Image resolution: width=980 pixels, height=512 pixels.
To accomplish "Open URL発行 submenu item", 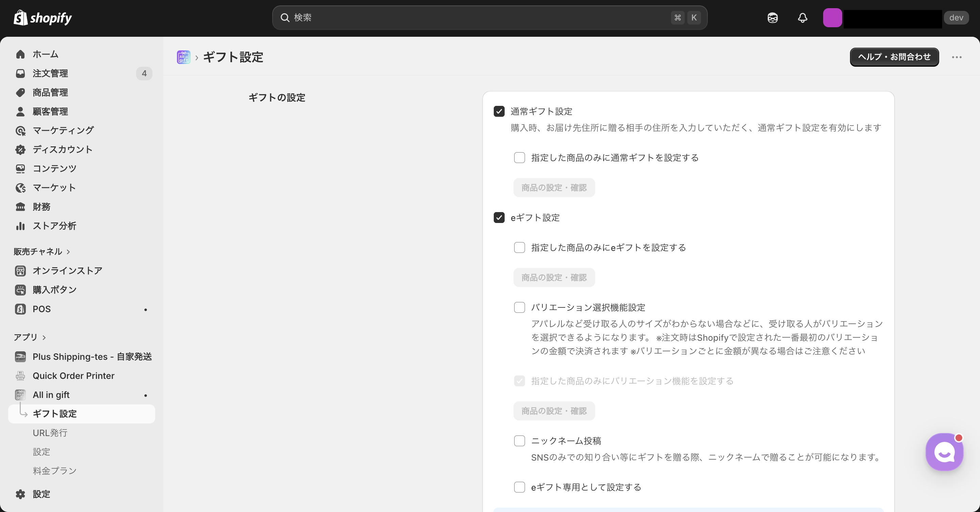I will pos(50,432).
